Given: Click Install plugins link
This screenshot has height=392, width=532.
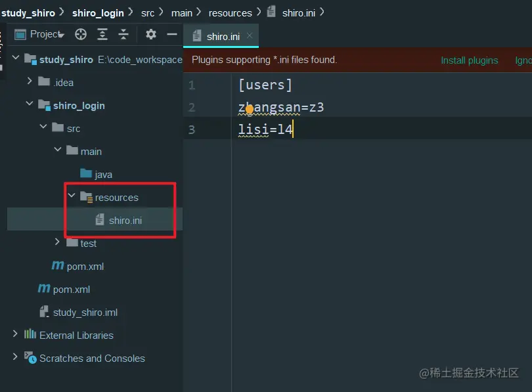Looking at the screenshot, I should (469, 60).
